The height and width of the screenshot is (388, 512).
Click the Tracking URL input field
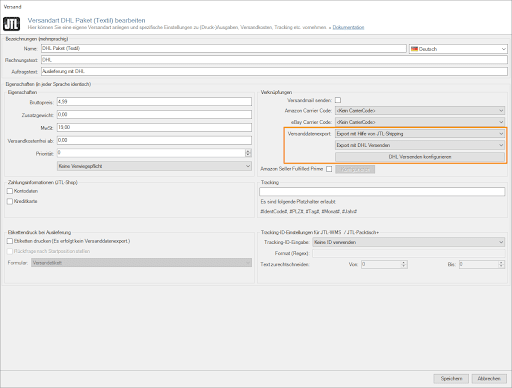382,191
